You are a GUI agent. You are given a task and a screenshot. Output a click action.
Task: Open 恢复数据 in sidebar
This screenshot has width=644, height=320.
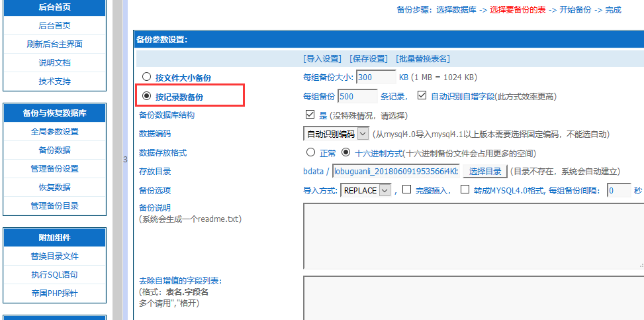[54, 187]
